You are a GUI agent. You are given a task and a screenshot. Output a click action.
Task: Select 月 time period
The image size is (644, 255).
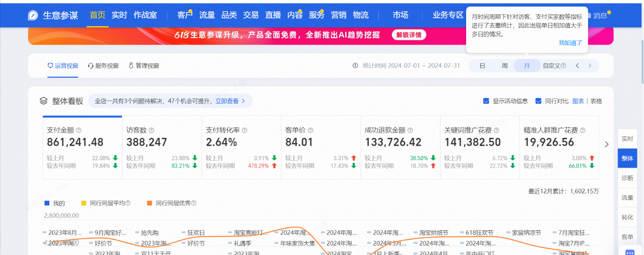[x=527, y=65]
